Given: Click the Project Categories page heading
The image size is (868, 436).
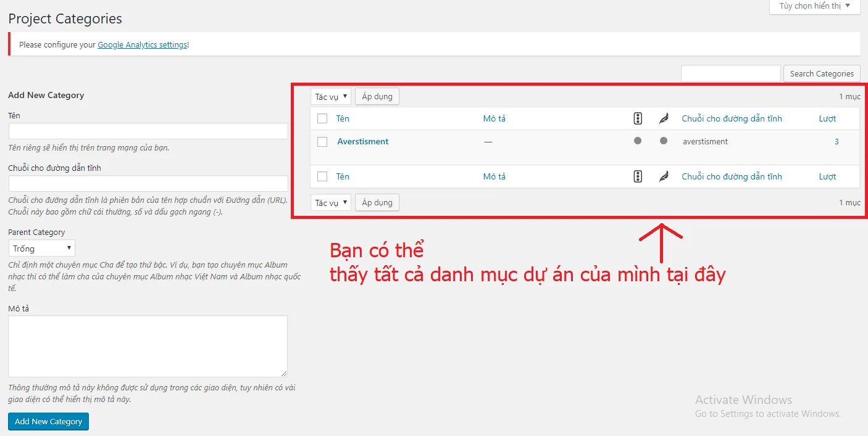Looking at the screenshot, I should (x=65, y=19).
